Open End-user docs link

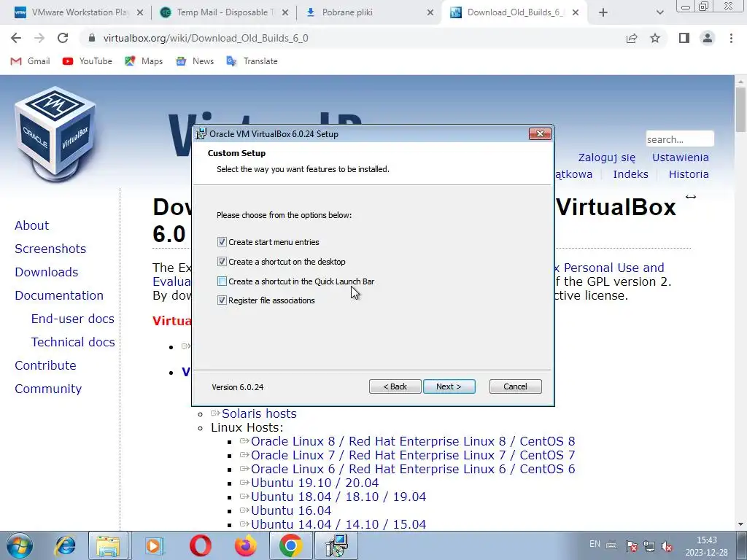(x=72, y=319)
